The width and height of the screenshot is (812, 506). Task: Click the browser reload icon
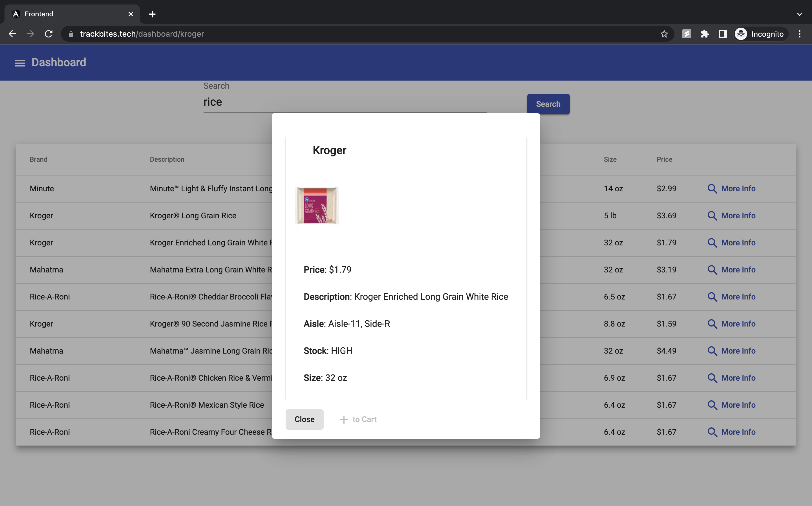pyautogui.click(x=48, y=34)
